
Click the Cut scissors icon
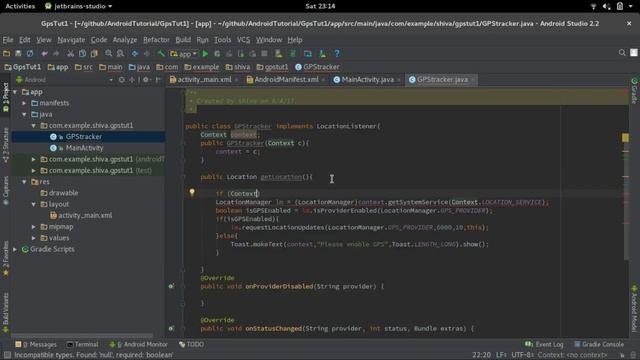pyautogui.click(x=70, y=53)
